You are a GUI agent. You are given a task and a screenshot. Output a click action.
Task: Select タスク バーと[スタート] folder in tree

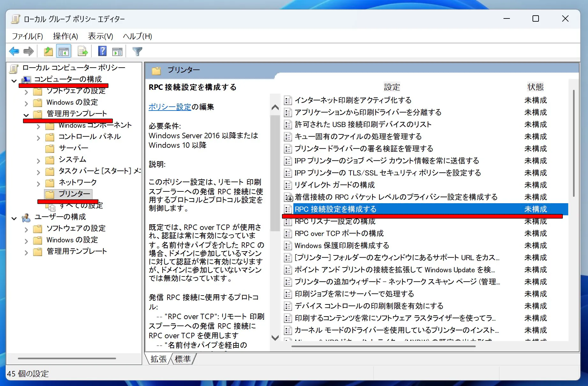click(x=99, y=171)
